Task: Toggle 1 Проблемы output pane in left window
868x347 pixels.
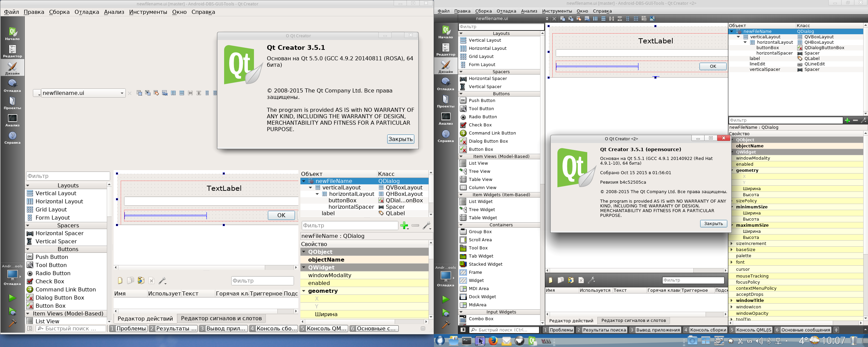Action: (128, 328)
